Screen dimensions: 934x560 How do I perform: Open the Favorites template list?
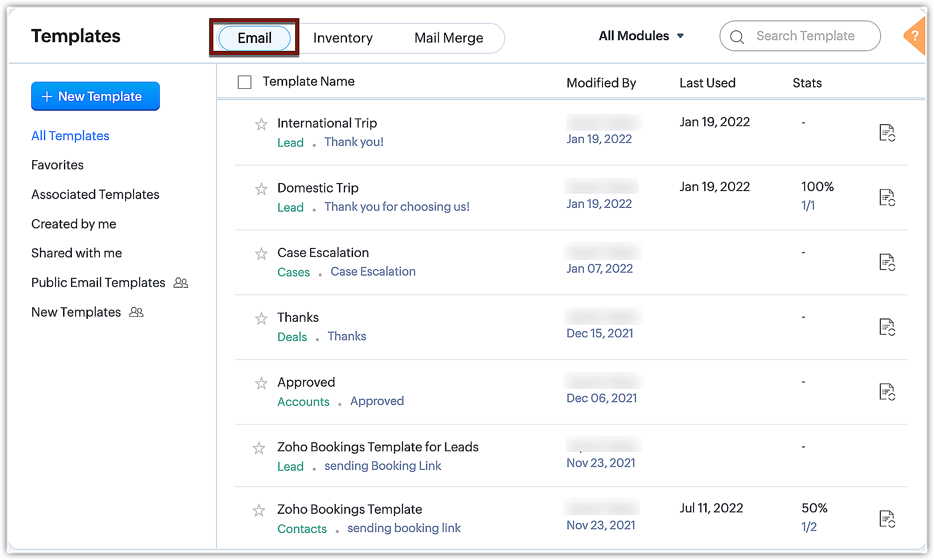tap(57, 165)
